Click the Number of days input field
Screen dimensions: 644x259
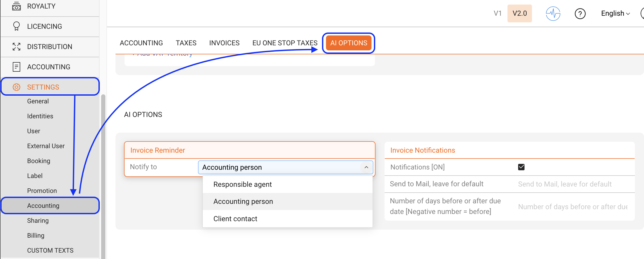point(573,207)
